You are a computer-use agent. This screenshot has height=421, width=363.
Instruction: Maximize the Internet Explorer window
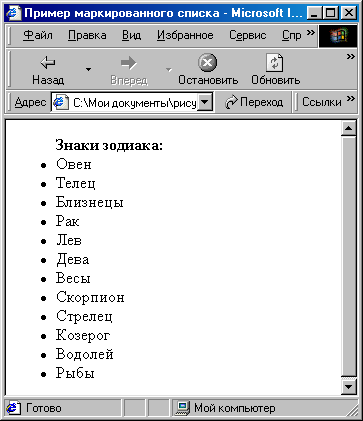tap(330, 13)
